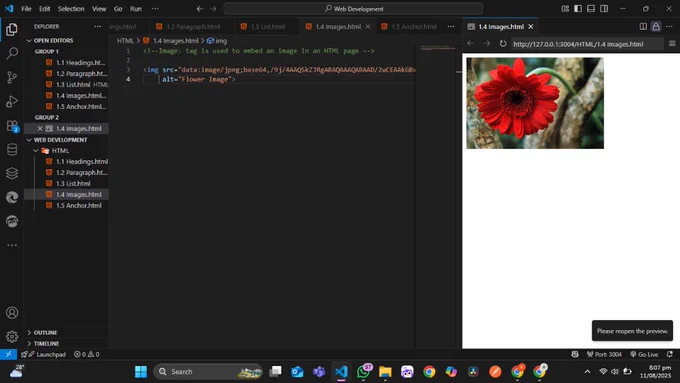The image size is (680, 383).
Task: Click the remote window indicator in status bar
Action: pos(8,354)
